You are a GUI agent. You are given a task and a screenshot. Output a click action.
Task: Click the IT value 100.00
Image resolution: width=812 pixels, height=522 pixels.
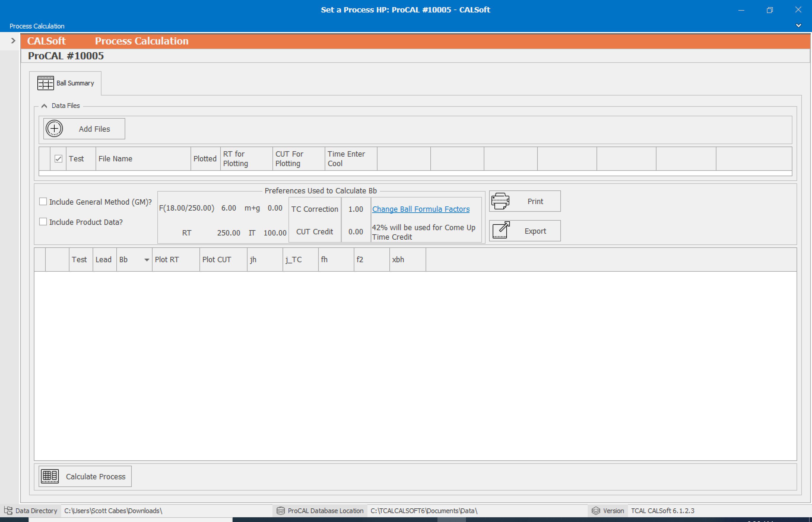pyautogui.click(x=275, y=233)
